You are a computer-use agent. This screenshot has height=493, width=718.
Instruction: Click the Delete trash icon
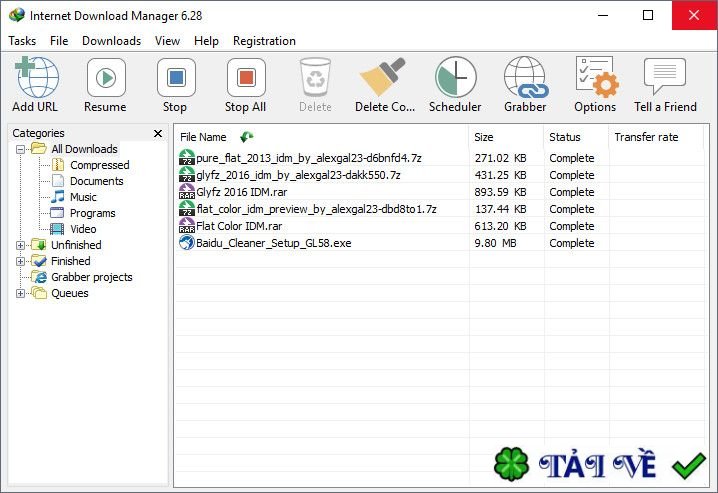315,77
